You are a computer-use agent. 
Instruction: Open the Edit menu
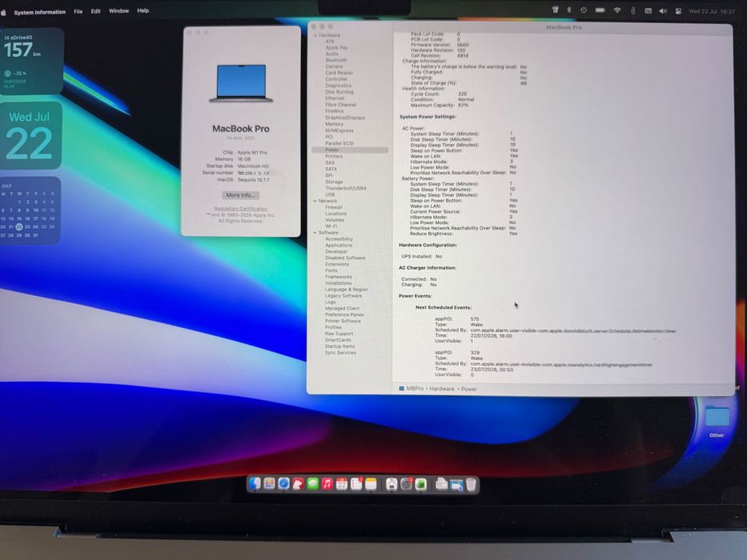click(x=96, y=11)
